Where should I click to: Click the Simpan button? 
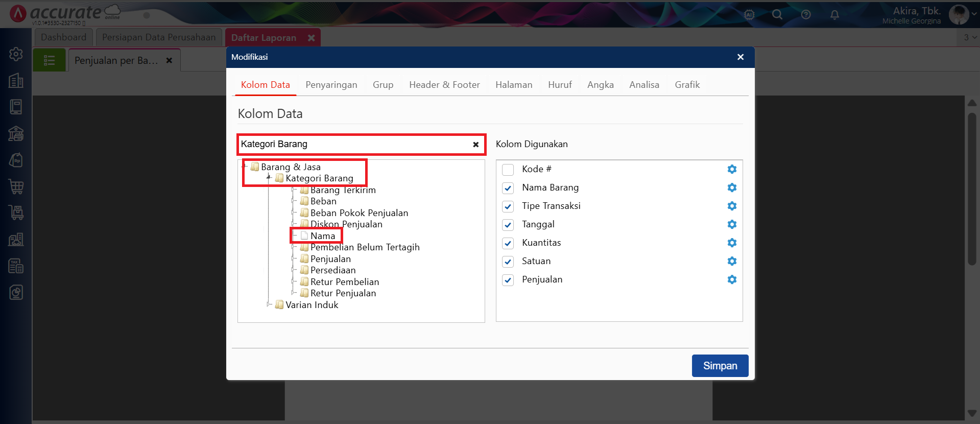pyautogui.click(x=720, y=366)
